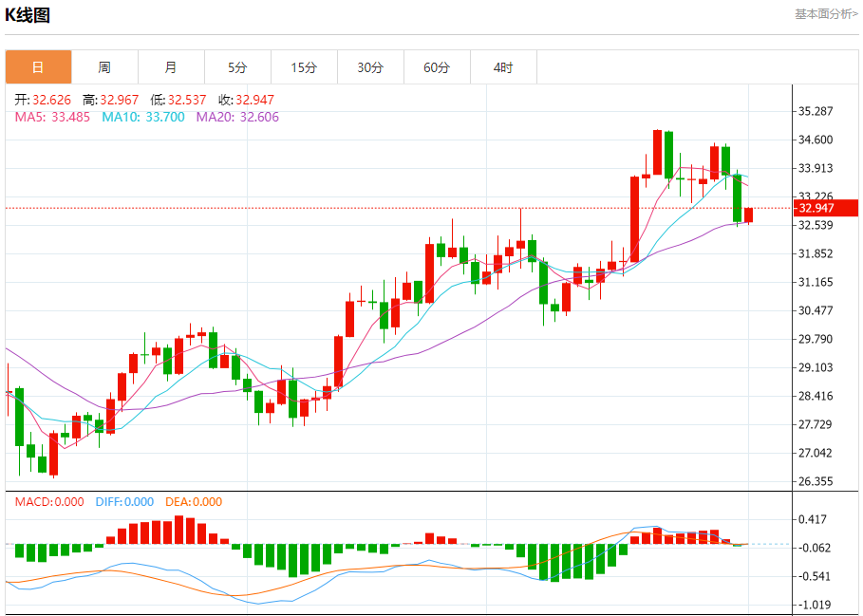Open the 4时 interval tab
The image size is (863, 616).
point(503,67)
